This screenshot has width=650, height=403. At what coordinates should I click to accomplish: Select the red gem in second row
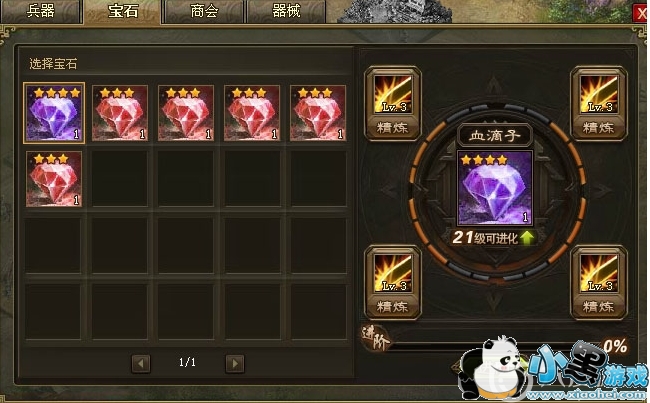click(54, 179)
